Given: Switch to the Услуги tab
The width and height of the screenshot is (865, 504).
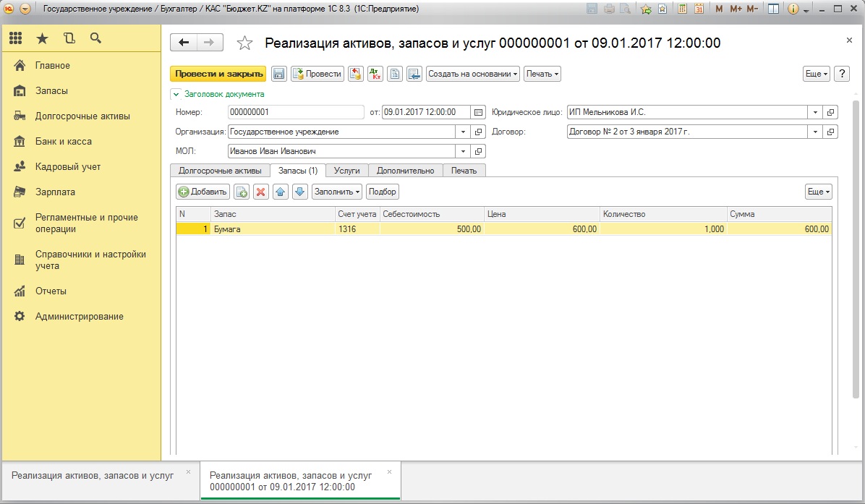Looking at the screenshot, I should (347, 171).
